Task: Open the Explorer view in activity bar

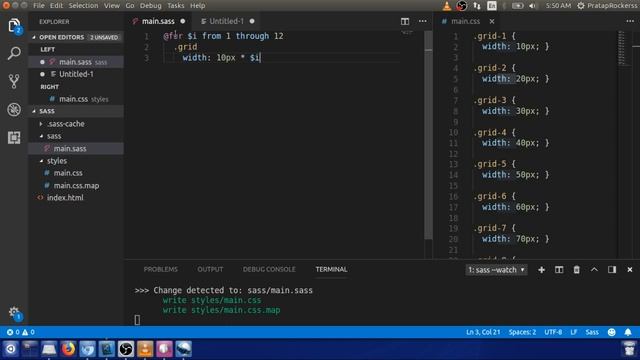Action: [x=14, y=26]
